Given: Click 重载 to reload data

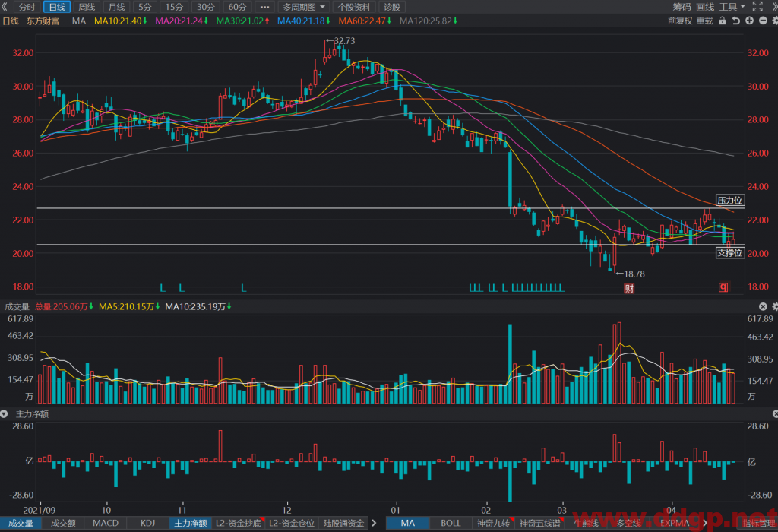Looking at the screenshot, I should point(704,21).
